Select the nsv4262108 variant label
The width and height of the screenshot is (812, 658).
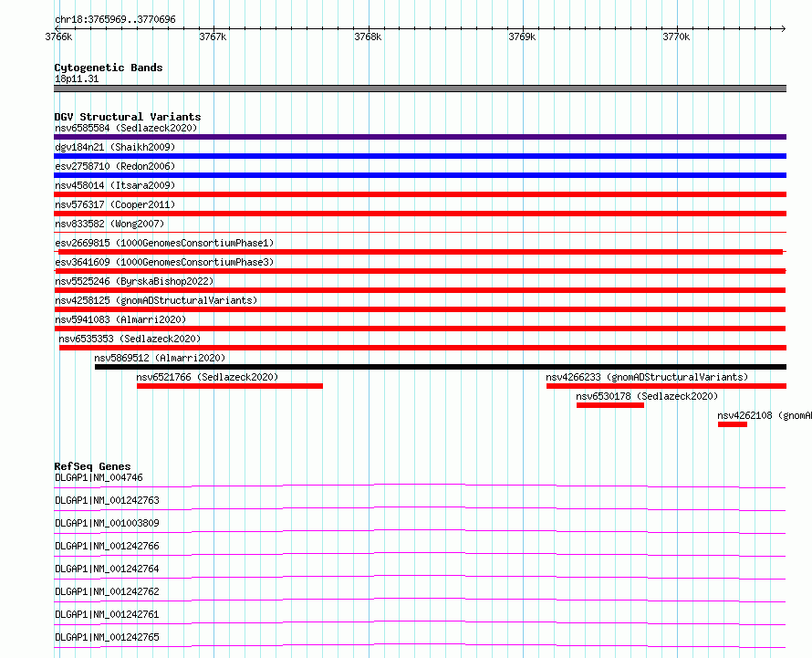click(765, 415)
